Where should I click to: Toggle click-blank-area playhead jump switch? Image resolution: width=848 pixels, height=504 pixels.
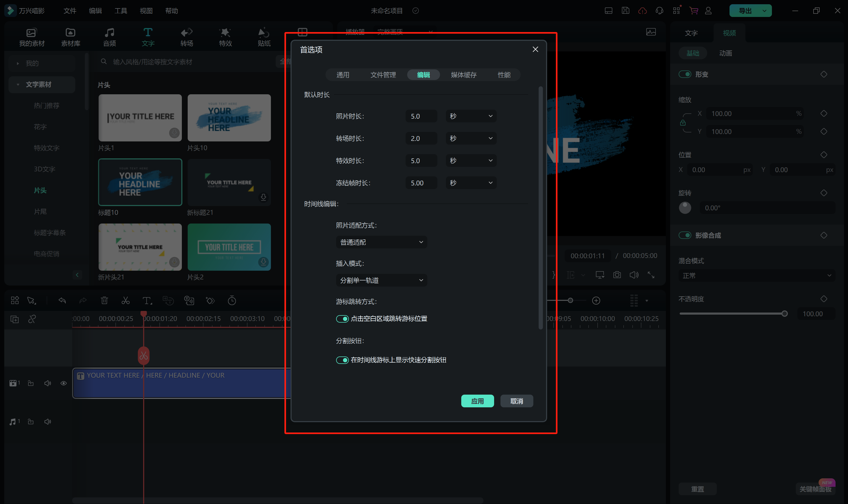tap(342, 319)
